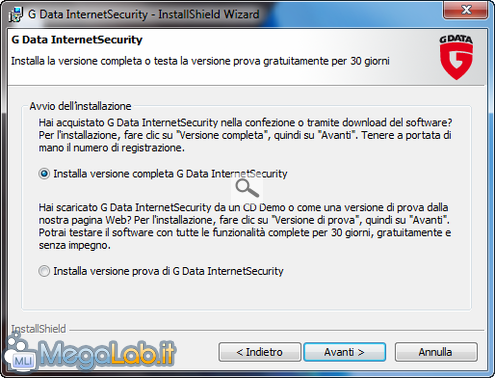This screenshot has width=495, height=378.
Task: Click the MegaLab.it watermark logo
Action: click(89, 353)
